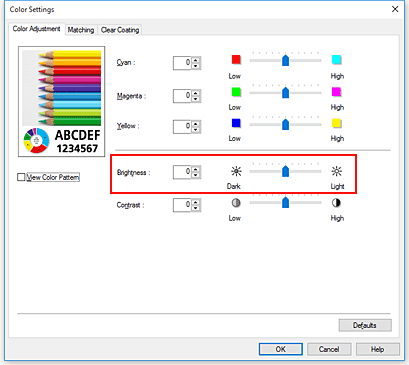The width and height of the screenshot is (409, 365).
Task: Increase Cyan value with up arrow
Action: click(x=196, y=60)
